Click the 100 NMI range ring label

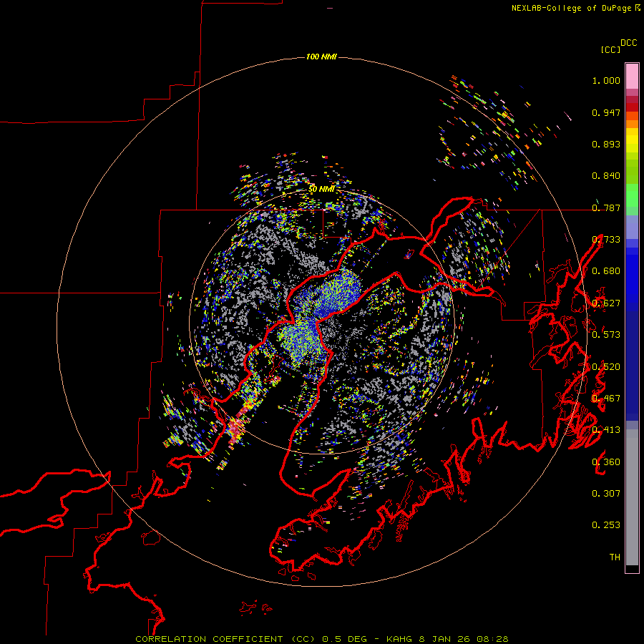pos(321,57)
